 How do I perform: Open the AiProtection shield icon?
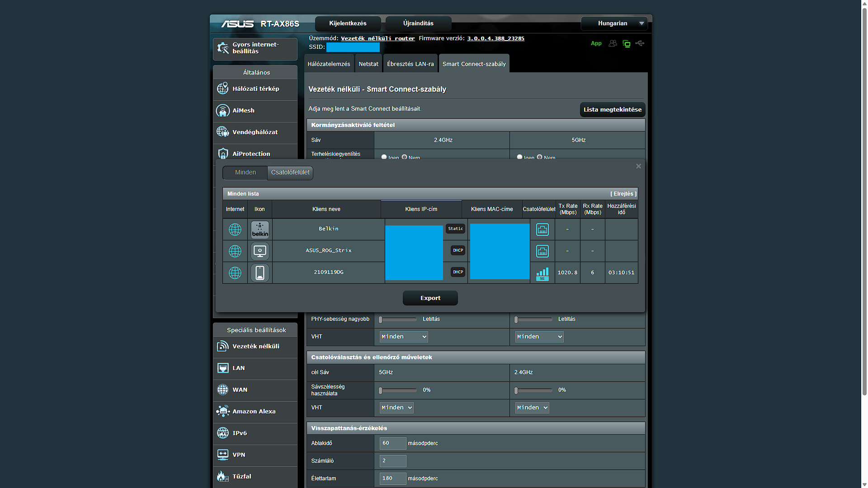[222, 154]
